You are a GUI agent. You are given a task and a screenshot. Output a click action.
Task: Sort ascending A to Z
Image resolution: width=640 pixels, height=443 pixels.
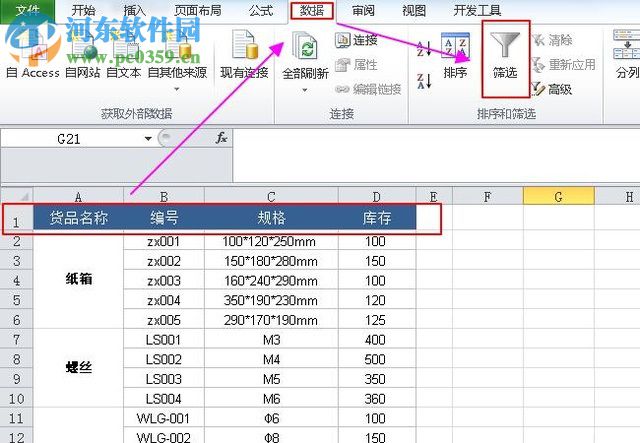click(x=424, y=49)
